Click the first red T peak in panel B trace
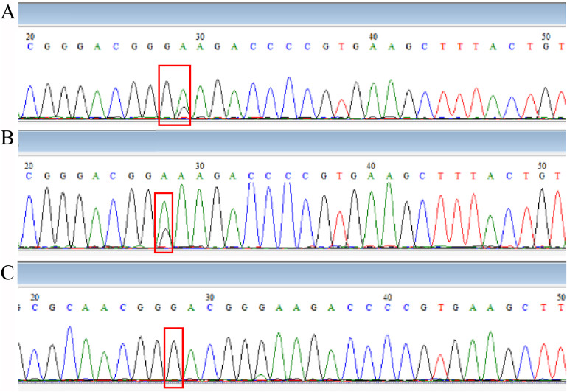 tap(340, 229)
